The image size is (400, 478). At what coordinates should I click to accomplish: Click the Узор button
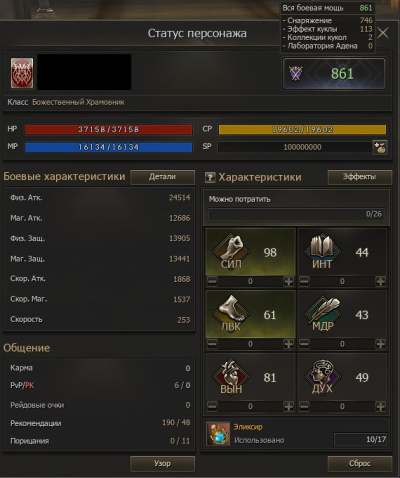click(162, 464)
